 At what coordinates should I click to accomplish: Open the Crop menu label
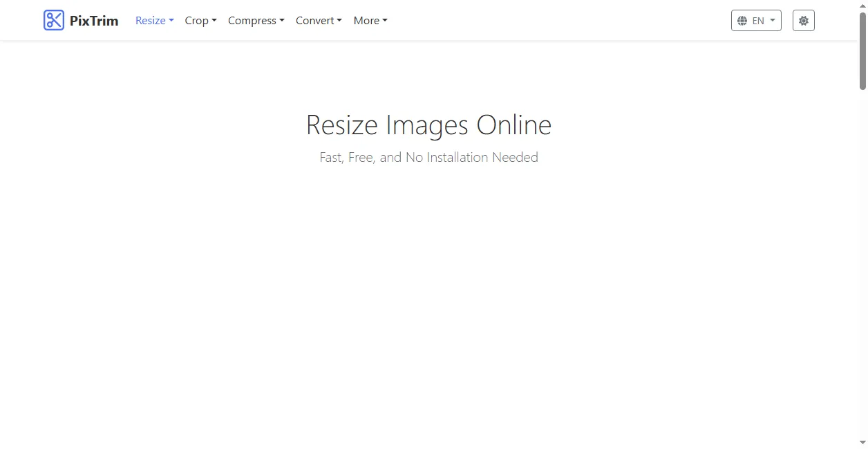pyautogui.click(x=196, y=21)
